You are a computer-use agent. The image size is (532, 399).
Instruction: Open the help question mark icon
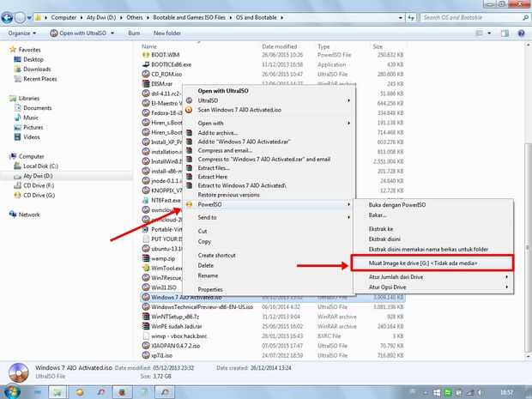pos(521,33)
